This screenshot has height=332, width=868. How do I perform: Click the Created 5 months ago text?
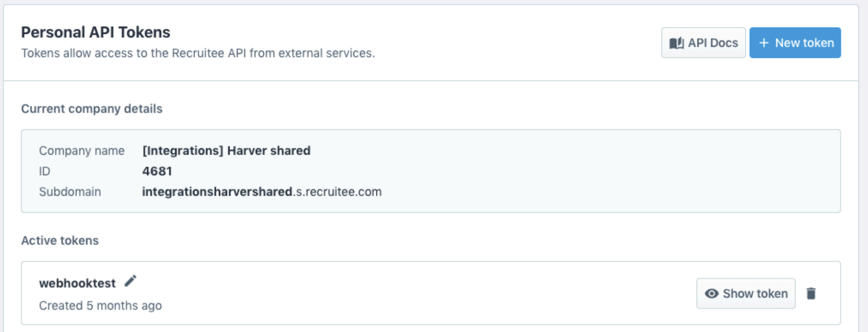100,305
